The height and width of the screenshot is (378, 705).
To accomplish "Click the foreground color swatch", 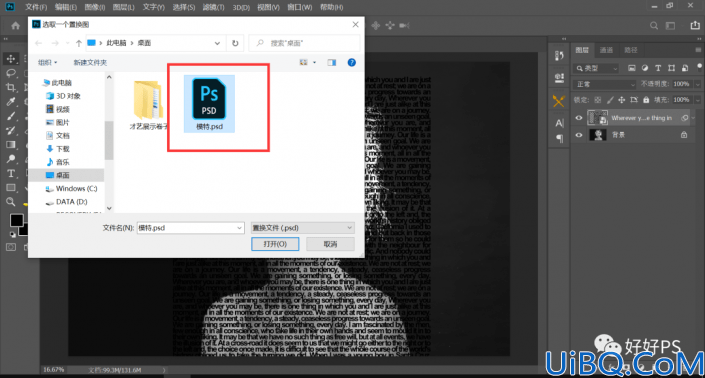I will (17, 220).
